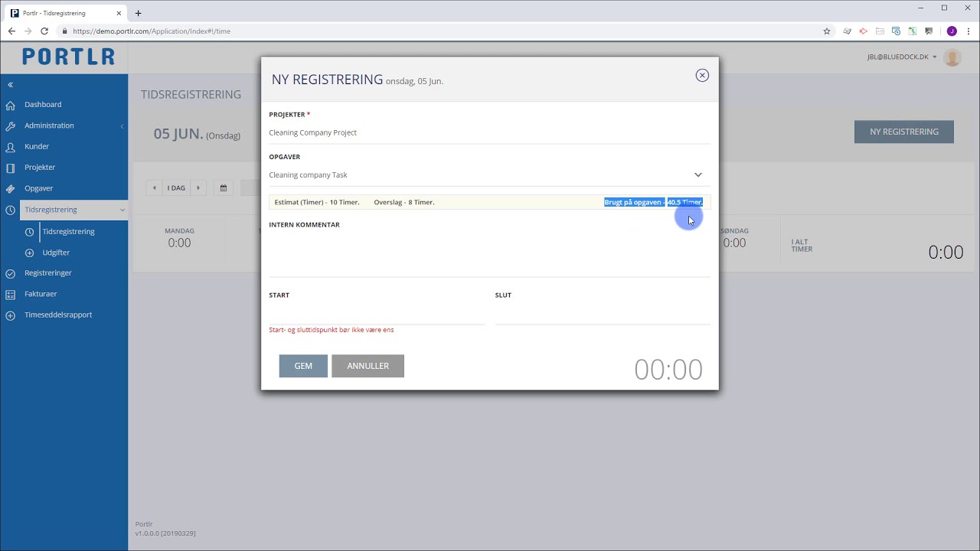
Task: Select the Tidsregistrering submenu item
Action: 69,231
